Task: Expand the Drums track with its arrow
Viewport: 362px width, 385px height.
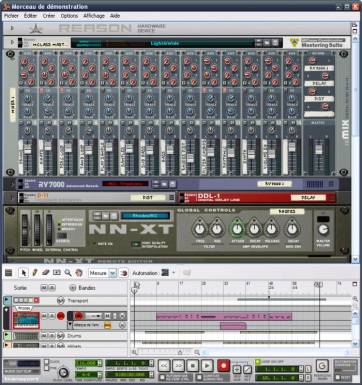Action: 7,335
